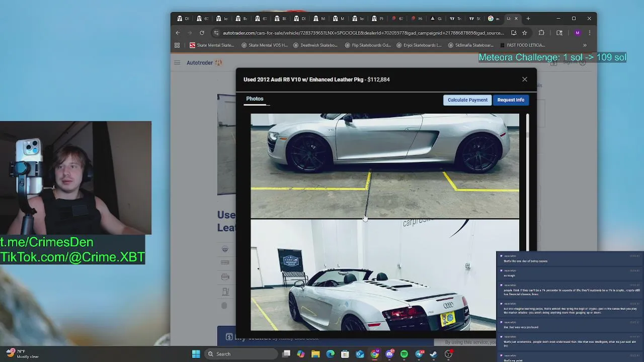Open the site information icon in address bar
Viewport: 644px width, 362px height.
tap(216, 33)
